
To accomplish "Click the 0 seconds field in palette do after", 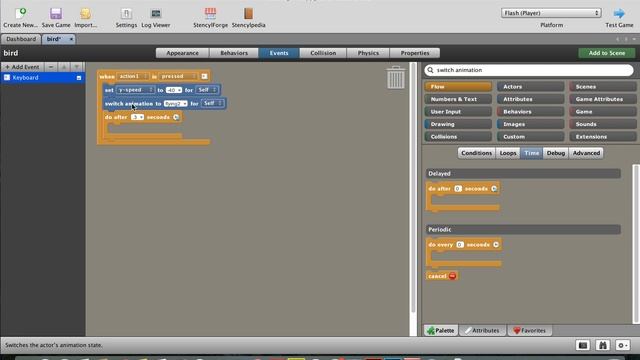I will (x=458, y=189).
